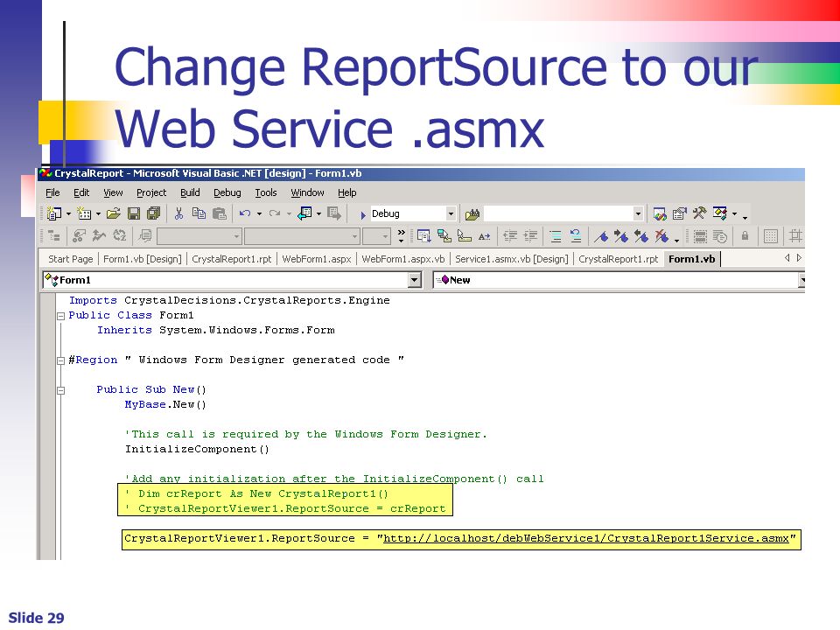
Task: Click the Paste clipboard icon
Action: 219,213
